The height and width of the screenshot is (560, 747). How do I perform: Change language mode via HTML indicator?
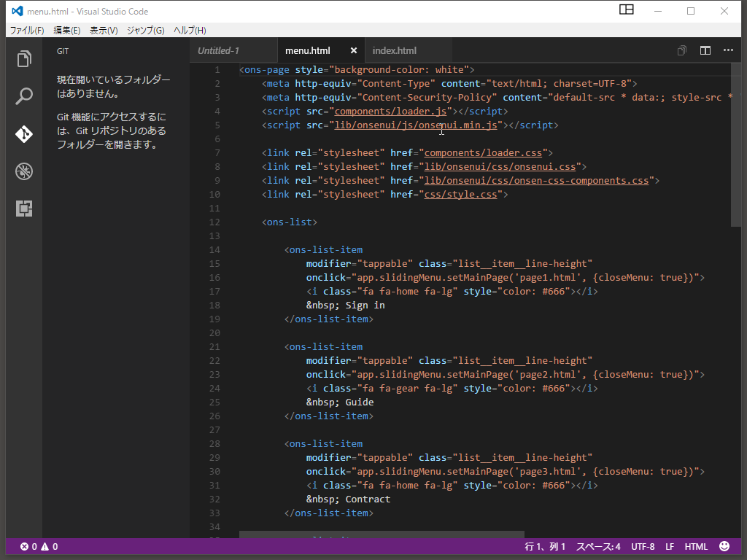[696, 547]
